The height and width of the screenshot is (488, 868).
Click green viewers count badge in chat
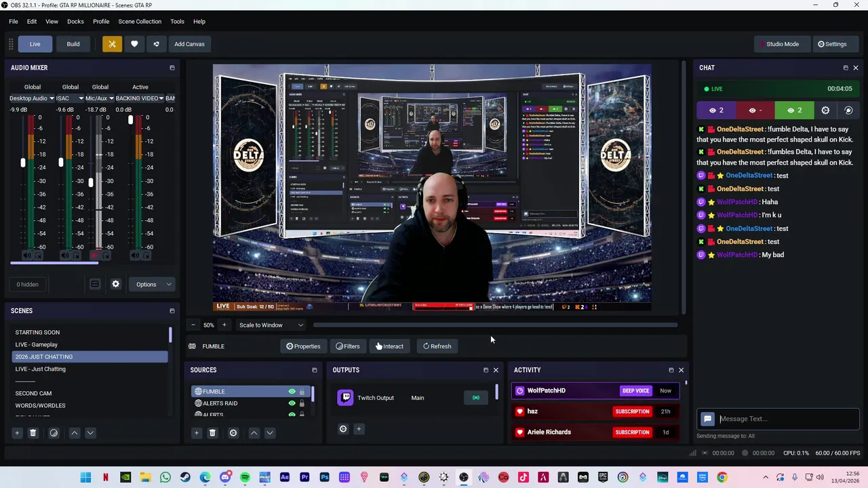pyautogui.click(x=794, y=110)
